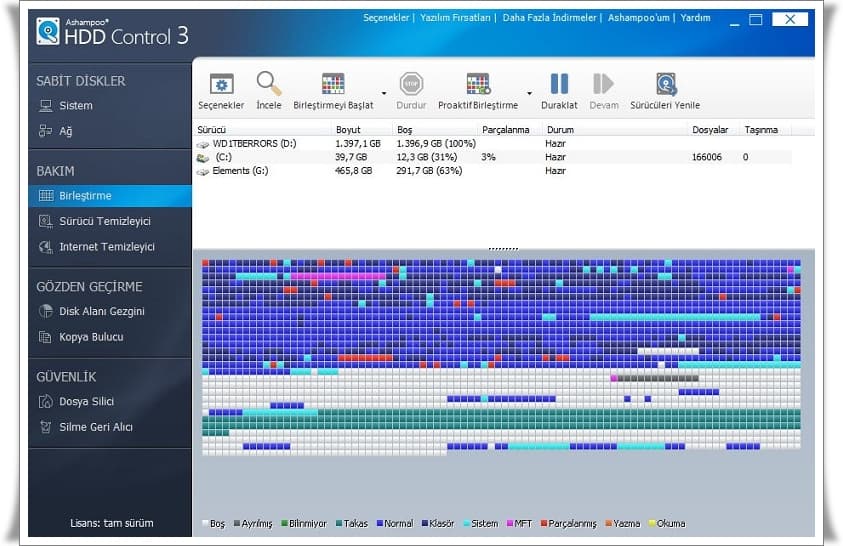The height and width of the screenshot is (546, 843).
Task: Open the Yazılım Fırsatları link
Action: coord(455,18)
